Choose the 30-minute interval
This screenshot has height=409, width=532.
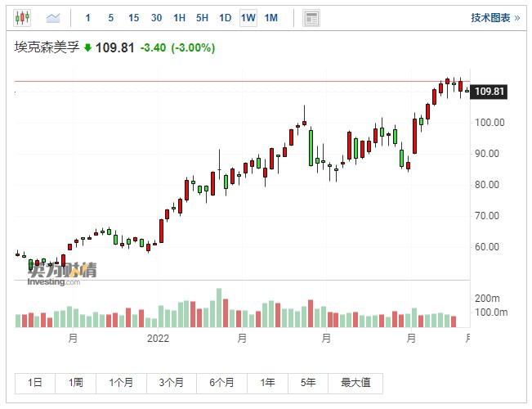pos(156,17)
